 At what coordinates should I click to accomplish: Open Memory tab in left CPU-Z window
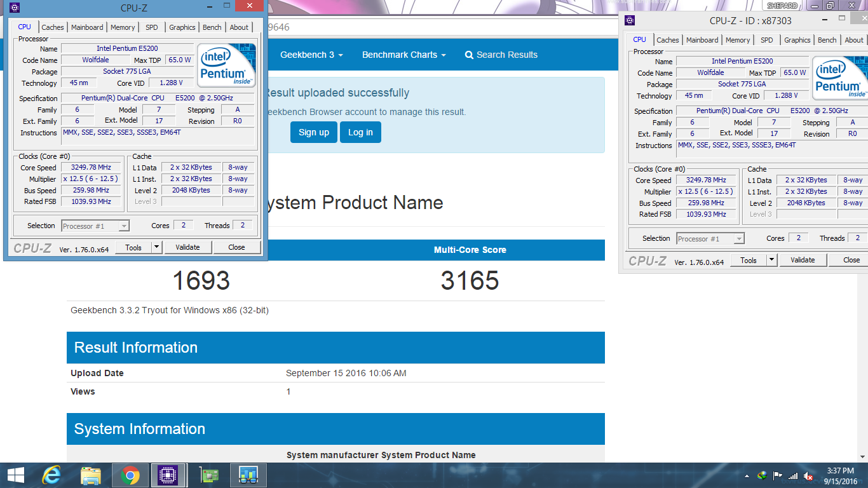pyautogui.click(x=123, y=27)
